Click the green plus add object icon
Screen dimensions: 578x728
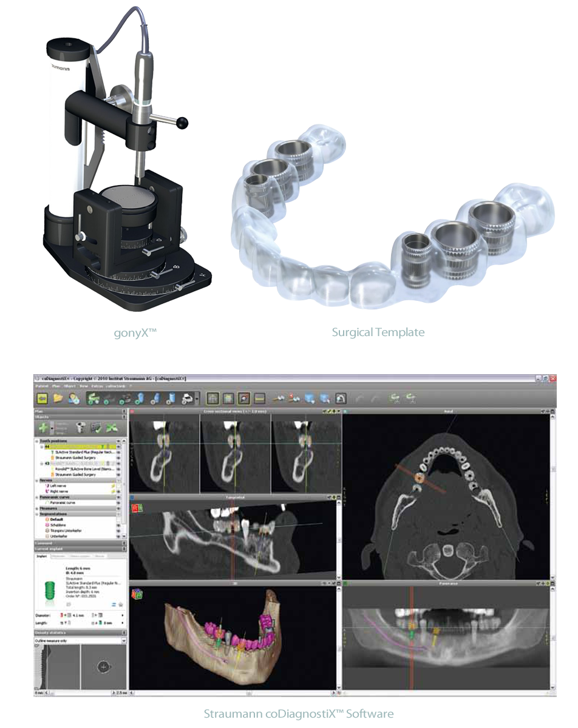pos(44,427)
